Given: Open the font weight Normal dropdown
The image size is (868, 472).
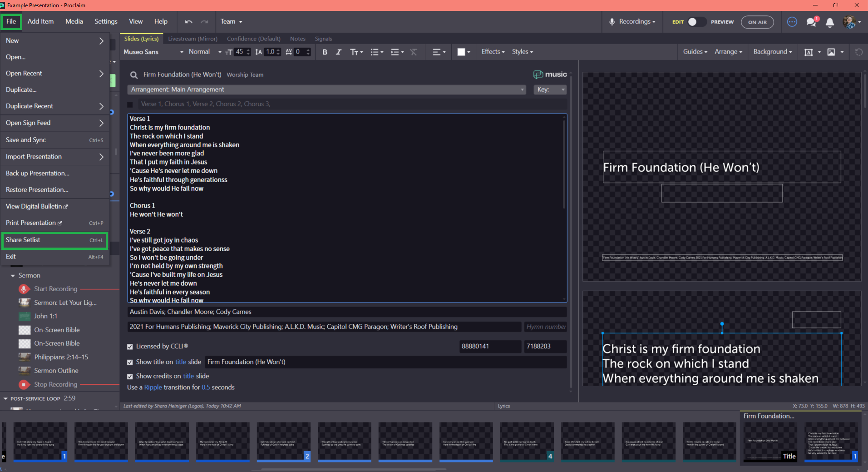Looking at the screenshot, I should pos(205,52).
